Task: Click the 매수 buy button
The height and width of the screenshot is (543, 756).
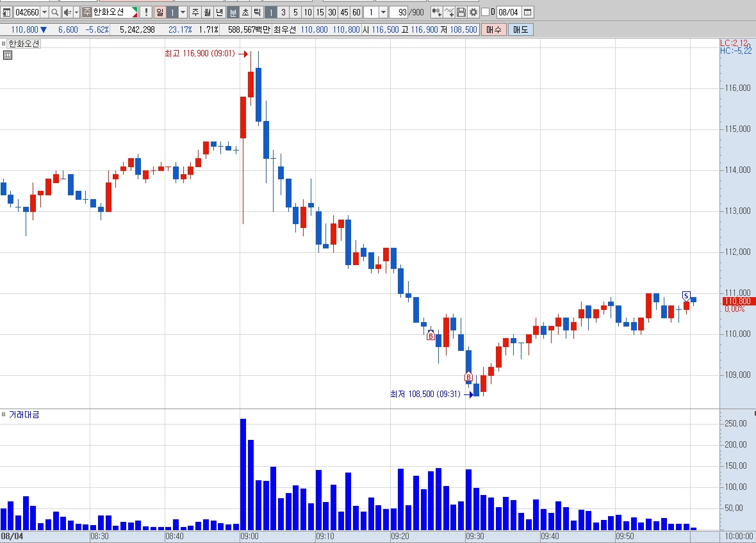Action: [494, 29]
